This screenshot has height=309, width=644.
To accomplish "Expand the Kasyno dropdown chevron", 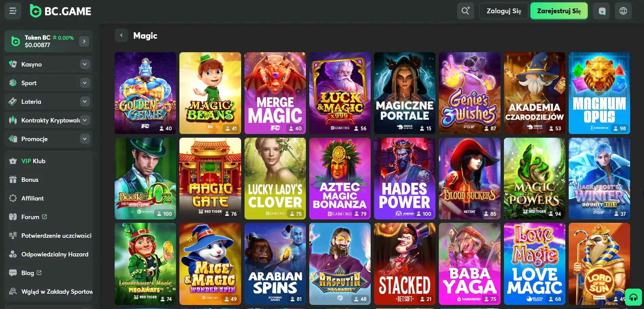I will pos(85,64).
